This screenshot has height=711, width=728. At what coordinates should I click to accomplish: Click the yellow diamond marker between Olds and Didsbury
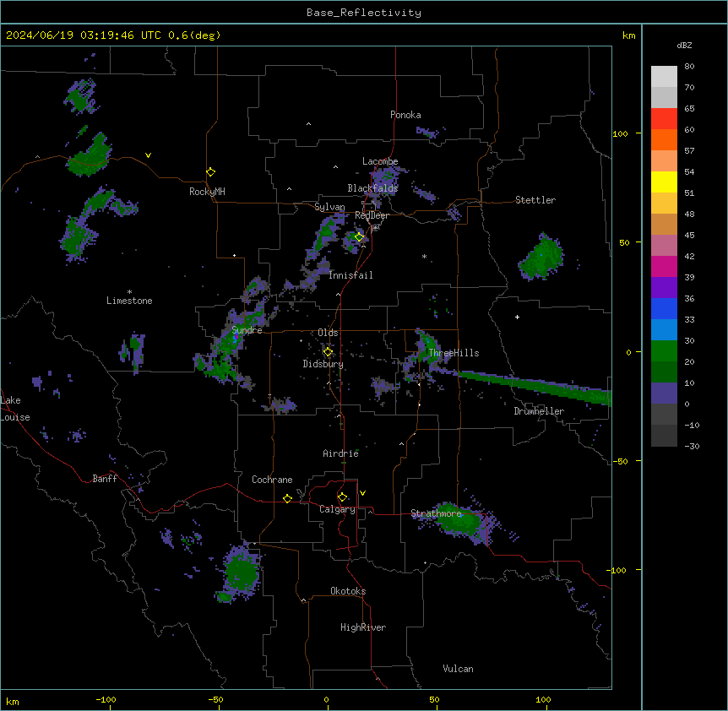coord(328,352)
